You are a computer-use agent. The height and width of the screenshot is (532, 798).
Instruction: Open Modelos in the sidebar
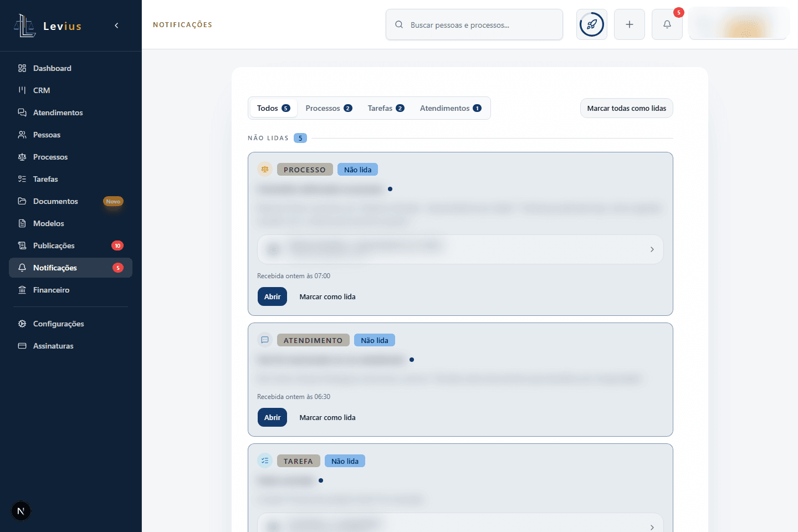point(71,223)
